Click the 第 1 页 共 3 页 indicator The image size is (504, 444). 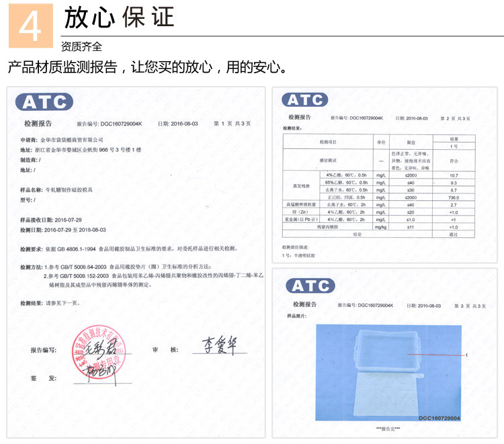pyautogui.click(x=233, y=124)
